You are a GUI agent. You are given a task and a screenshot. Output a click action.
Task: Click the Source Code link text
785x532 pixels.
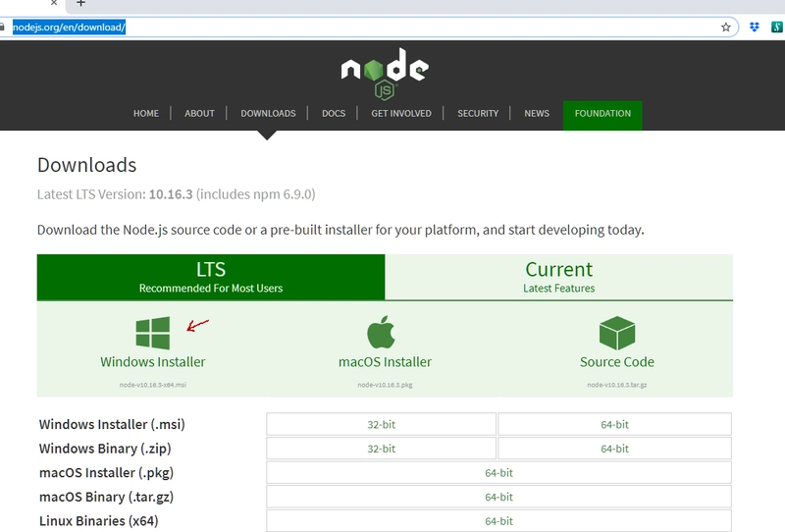click(617, 361)
